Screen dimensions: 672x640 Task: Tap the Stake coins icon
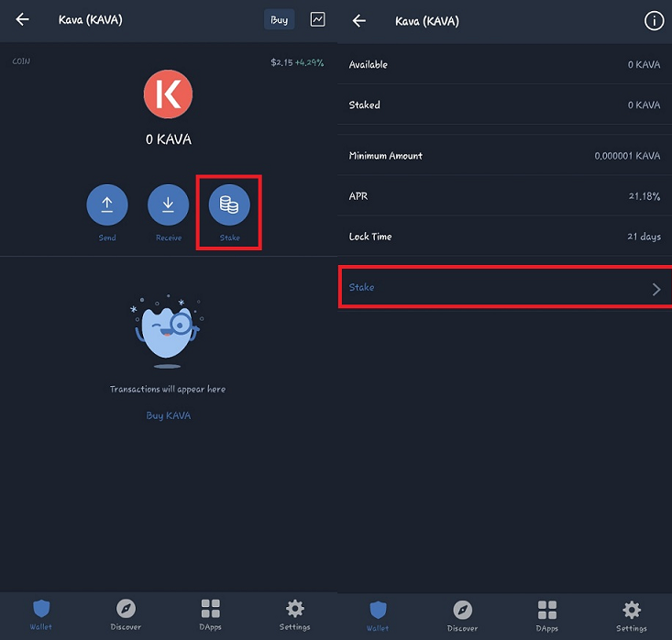tap(229, 204)
